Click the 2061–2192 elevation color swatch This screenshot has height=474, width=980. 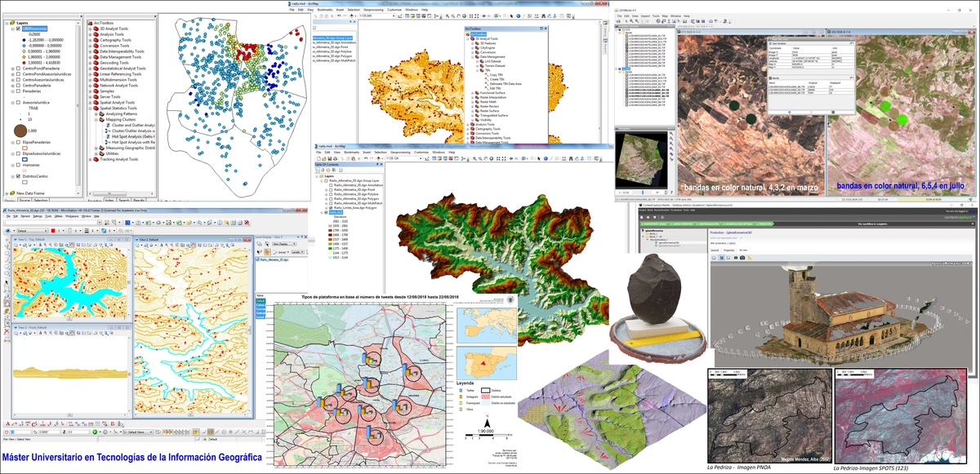click(x=329, y=221)
